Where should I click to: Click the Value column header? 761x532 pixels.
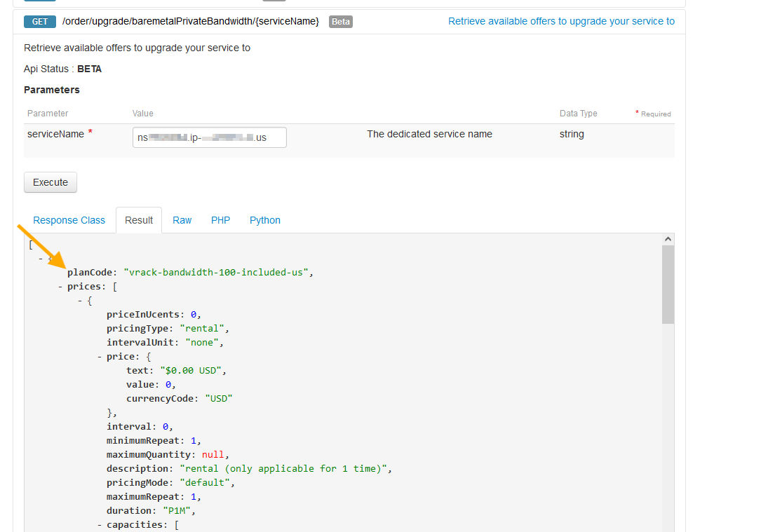142,114
